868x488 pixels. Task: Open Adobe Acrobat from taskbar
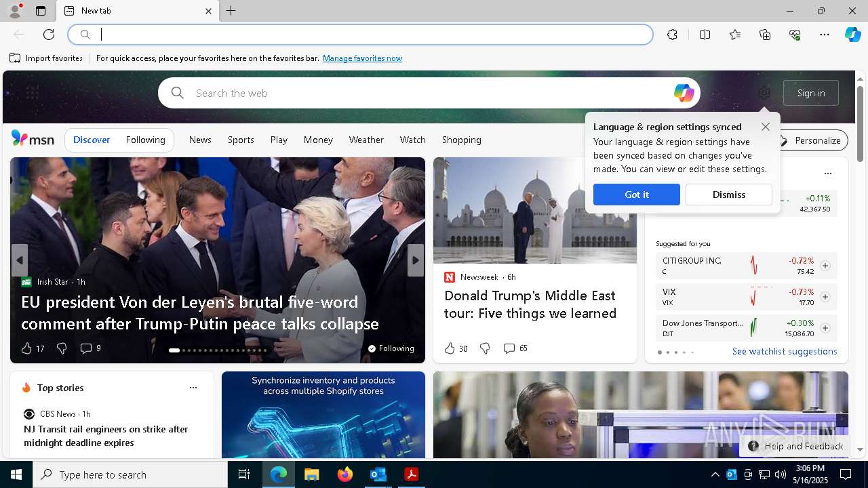tap(411, 474)
